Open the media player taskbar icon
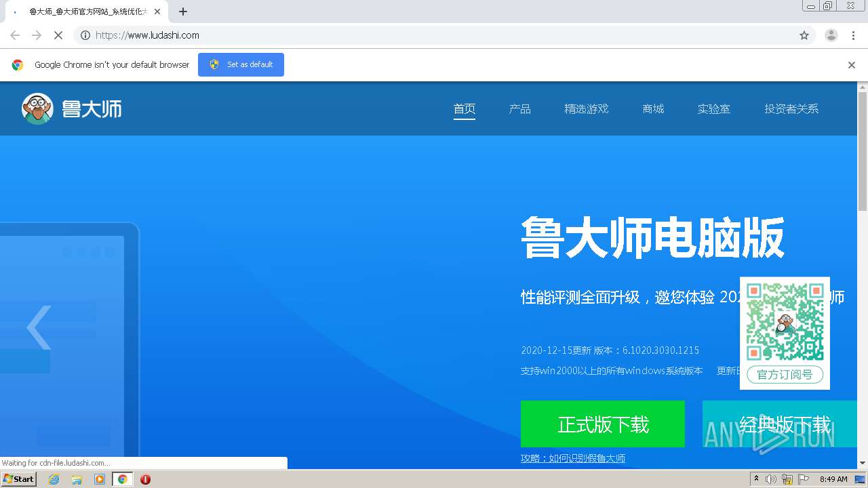868x488 pixels. pyautogui.click(x=100, y=479)
